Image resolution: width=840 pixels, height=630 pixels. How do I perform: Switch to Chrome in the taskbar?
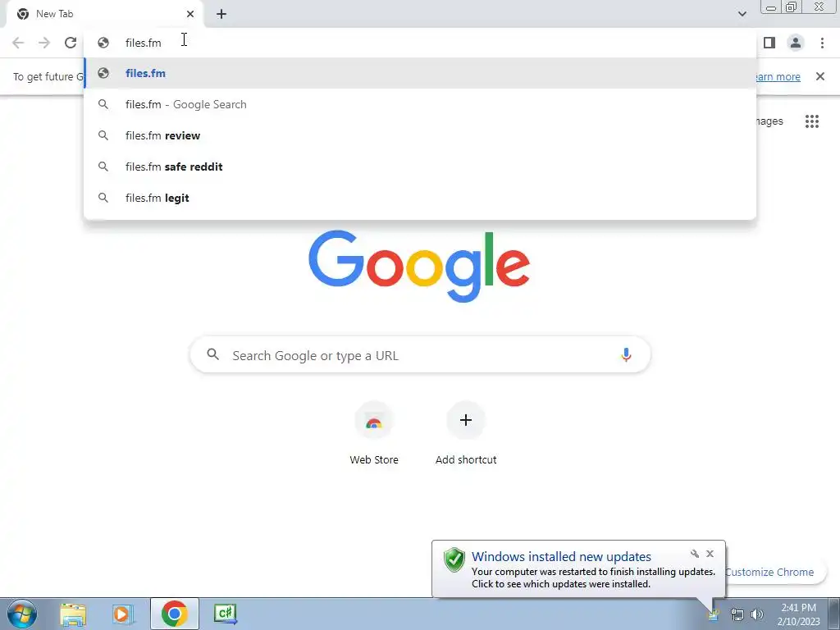(174, 614)
